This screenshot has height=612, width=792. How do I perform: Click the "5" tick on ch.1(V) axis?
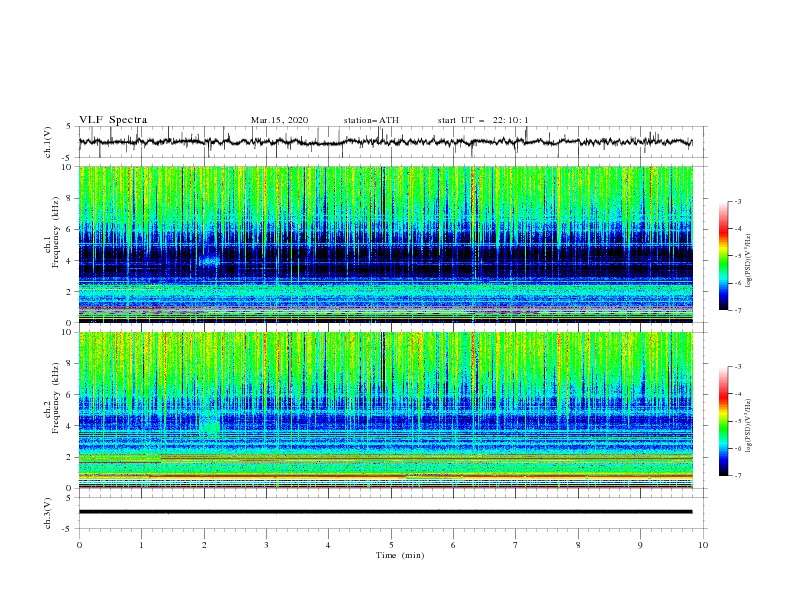[70, 127]
